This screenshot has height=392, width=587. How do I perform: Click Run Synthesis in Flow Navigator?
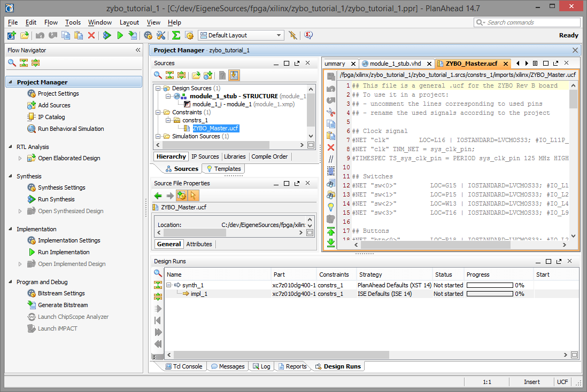[56, 199]
